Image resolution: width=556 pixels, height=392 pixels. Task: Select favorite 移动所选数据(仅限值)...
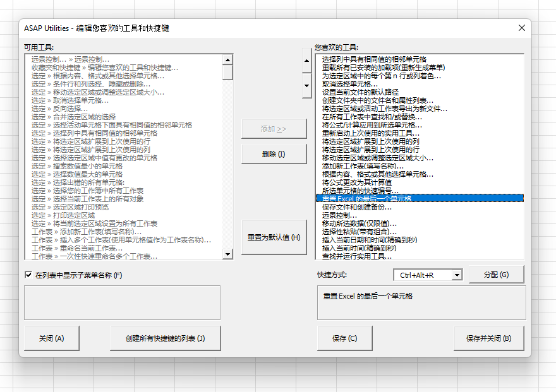pos(360,223)
